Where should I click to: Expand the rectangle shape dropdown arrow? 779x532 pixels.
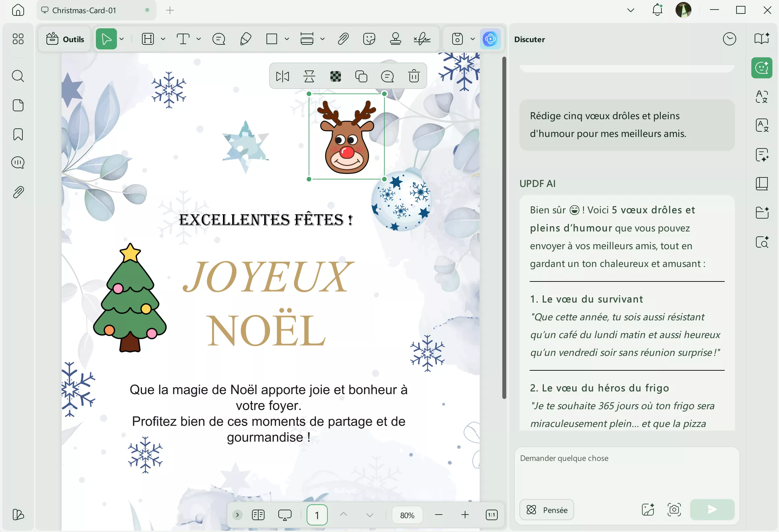tap(287, 39)
